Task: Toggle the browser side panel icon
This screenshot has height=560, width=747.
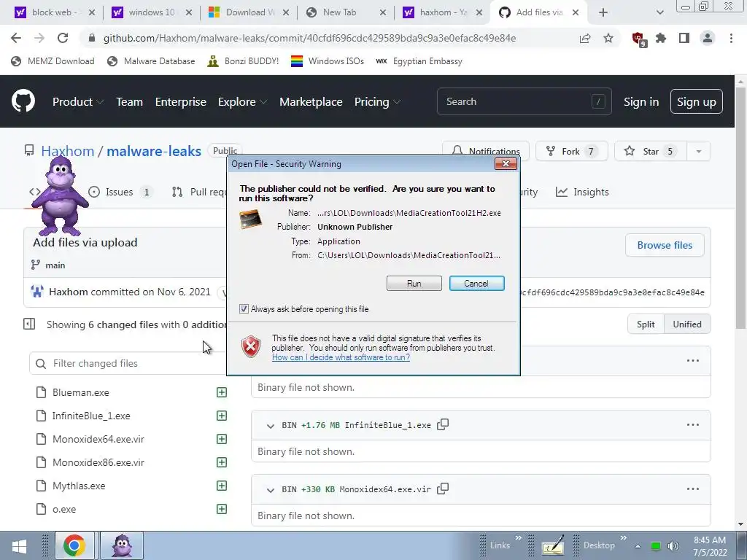Action: point(684,38)
